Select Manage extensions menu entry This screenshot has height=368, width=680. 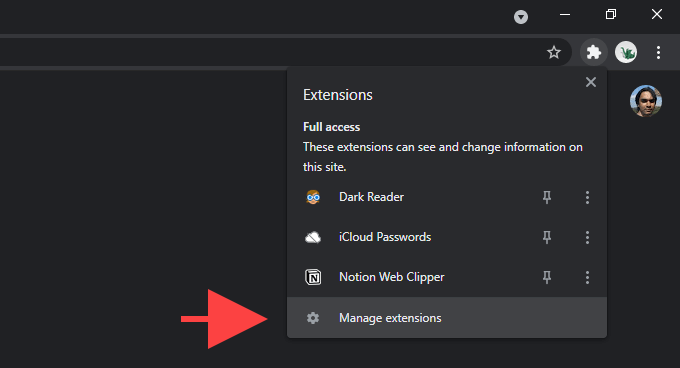(x=447, y=318)
